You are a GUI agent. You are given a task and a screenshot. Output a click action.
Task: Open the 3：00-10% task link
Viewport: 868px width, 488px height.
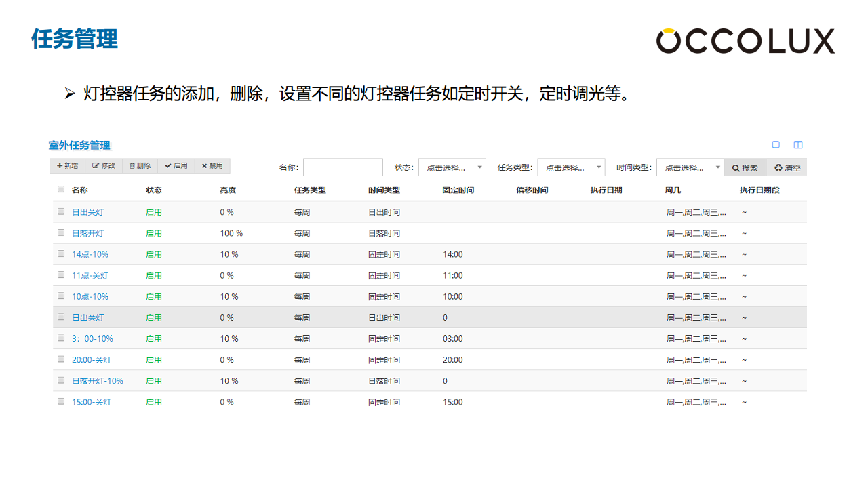[93, 338]
